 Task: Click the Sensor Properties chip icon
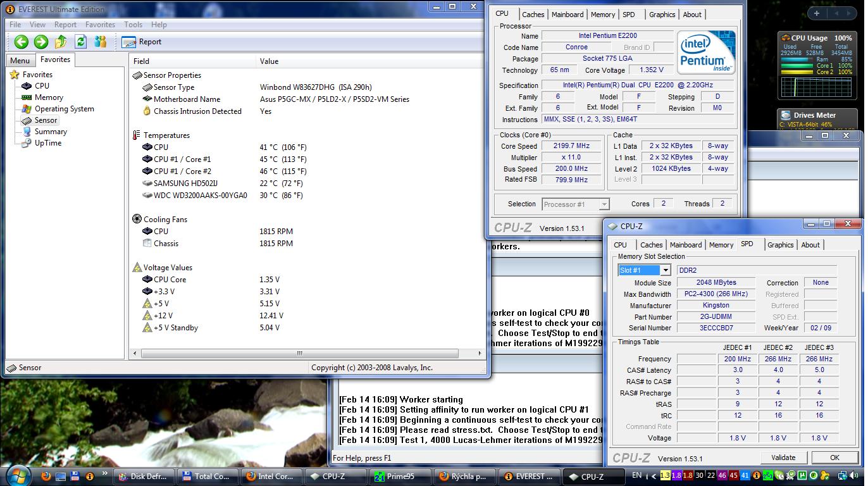pyautogui.click(x=137, y=75)
